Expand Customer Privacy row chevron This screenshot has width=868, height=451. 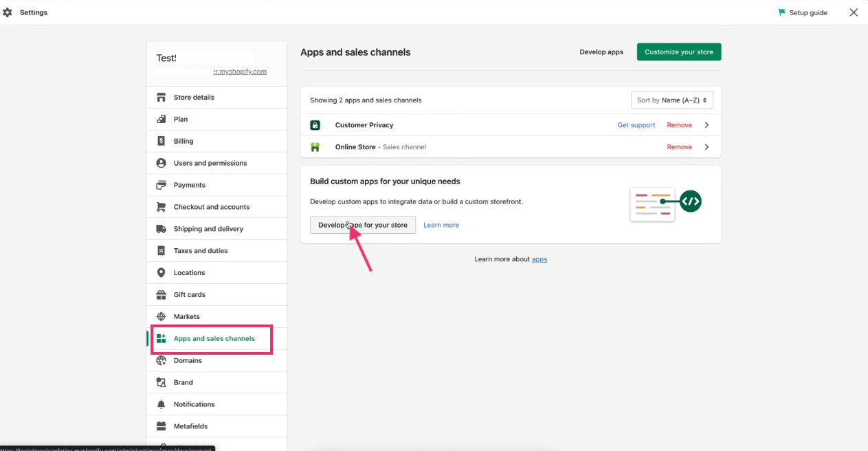click(x=706, y=125)
